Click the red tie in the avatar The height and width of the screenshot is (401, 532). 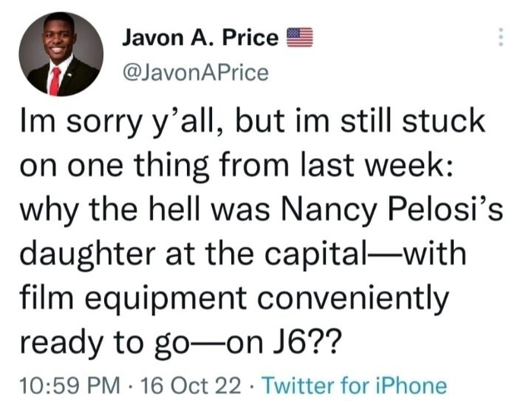pos(55,80)
